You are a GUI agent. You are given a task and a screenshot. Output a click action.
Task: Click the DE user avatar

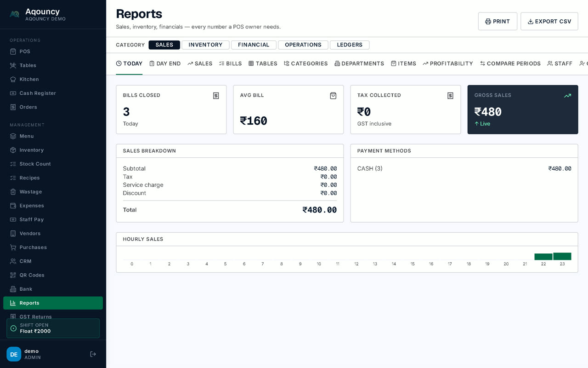tap(14, 354)
